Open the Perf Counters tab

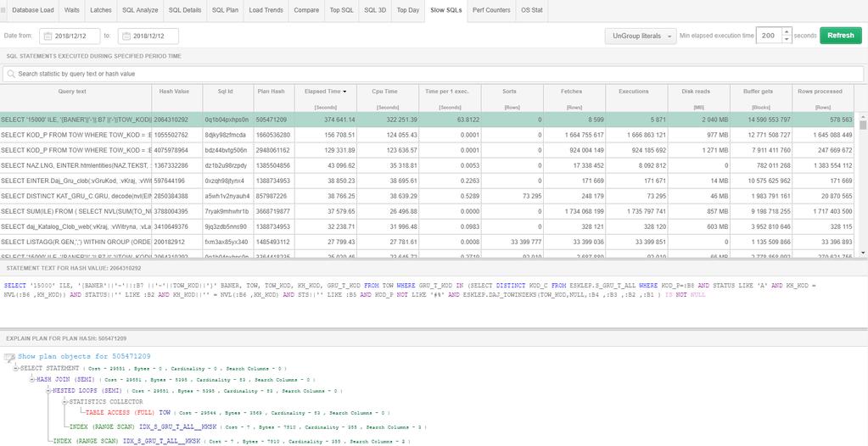pos(491,10)
